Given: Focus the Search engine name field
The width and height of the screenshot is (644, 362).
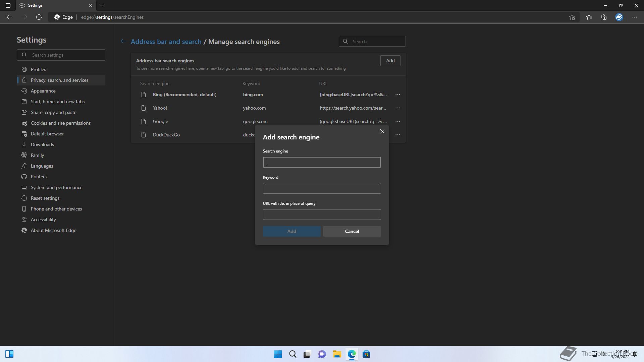Looking at the screenshot, I should [322, 162].
